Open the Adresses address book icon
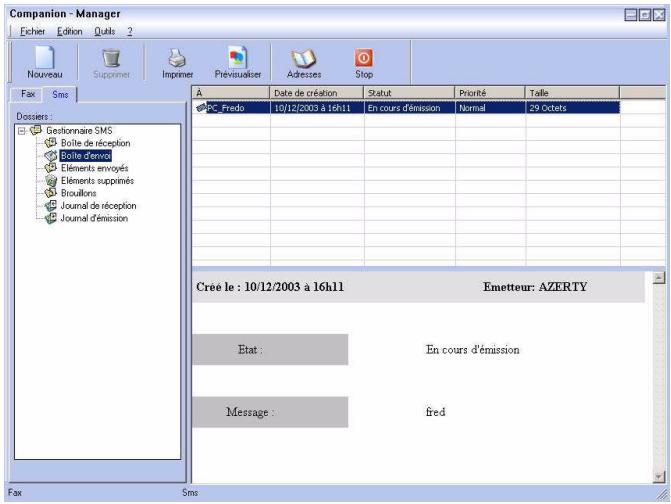The width and height of the screenshot is (671, 504). point(304,58)
